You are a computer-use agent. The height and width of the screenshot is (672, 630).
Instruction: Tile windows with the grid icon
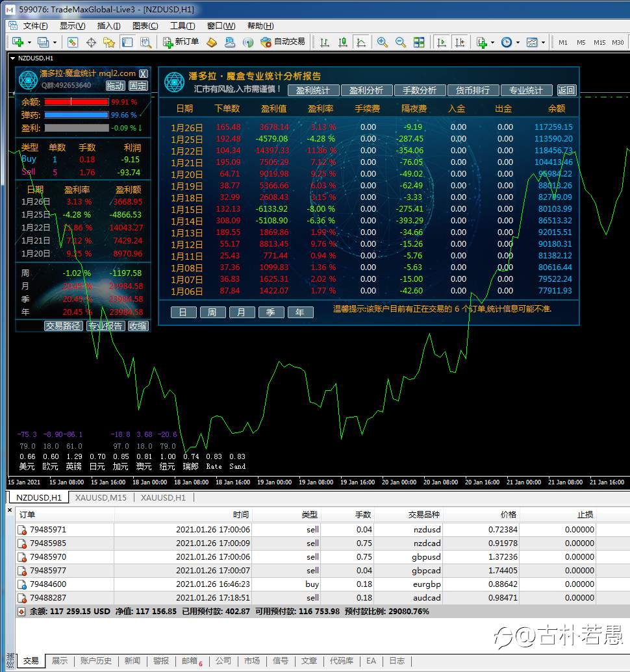click(419, 42)
